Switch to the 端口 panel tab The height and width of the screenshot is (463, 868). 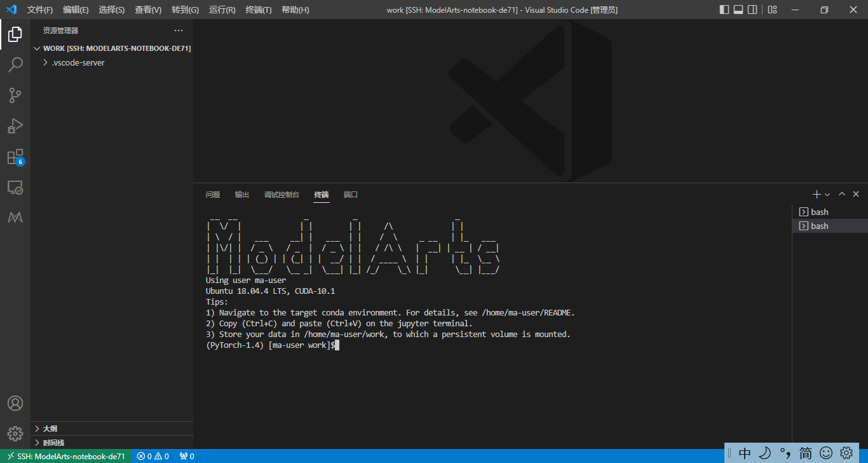351,195
